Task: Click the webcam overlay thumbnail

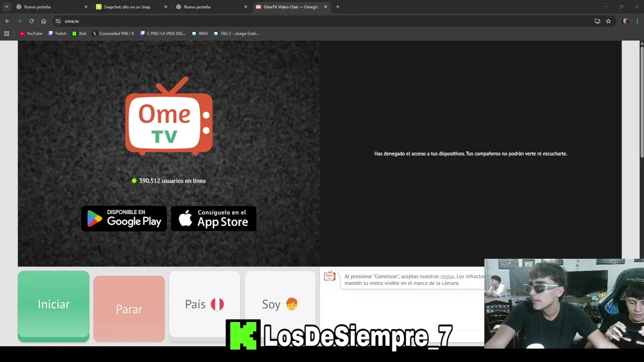Action: pos(564,304)
